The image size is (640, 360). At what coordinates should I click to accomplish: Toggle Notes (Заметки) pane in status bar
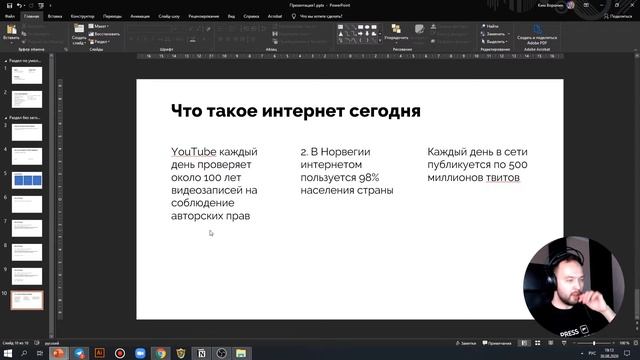(x=466, y=343)
